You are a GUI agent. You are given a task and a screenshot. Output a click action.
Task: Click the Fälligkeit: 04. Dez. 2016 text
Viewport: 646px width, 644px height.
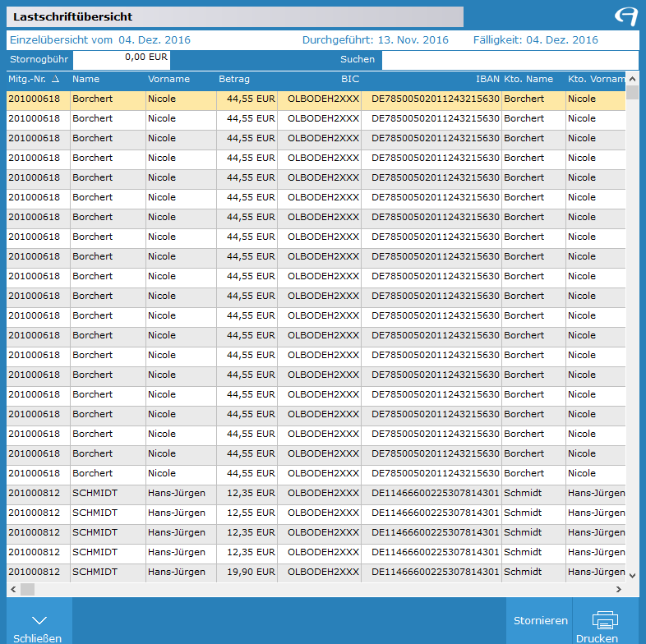(x=536, y=40)
